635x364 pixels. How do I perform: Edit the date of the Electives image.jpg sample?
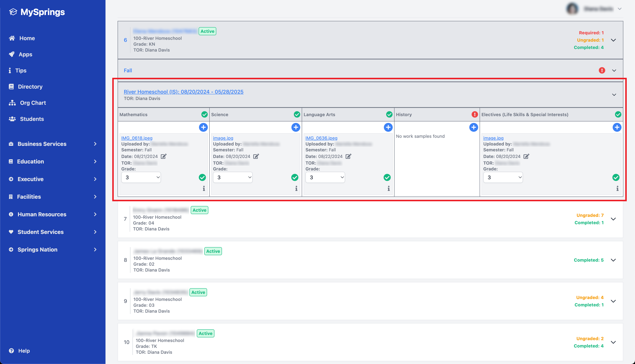coord(526,156)
